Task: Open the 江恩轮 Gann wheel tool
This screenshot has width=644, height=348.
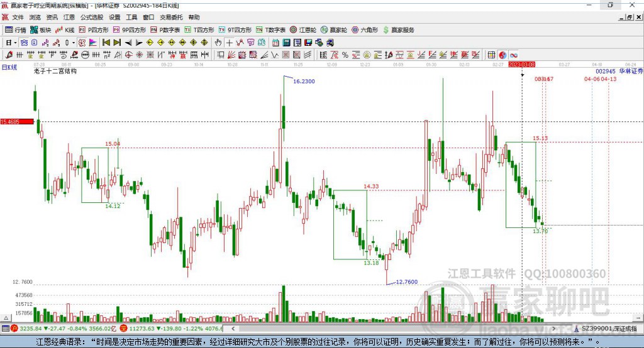Action: [x=303, y=30]
